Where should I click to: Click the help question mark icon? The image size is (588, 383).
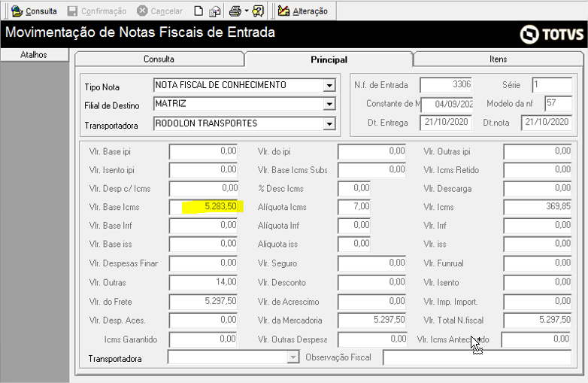[x=258, y=11]
